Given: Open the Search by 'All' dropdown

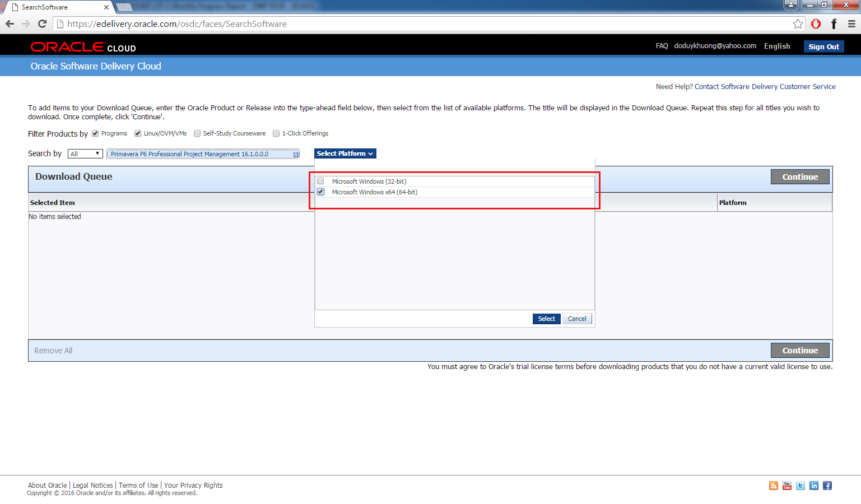Looking at the screenshot, I should [85, 154].
